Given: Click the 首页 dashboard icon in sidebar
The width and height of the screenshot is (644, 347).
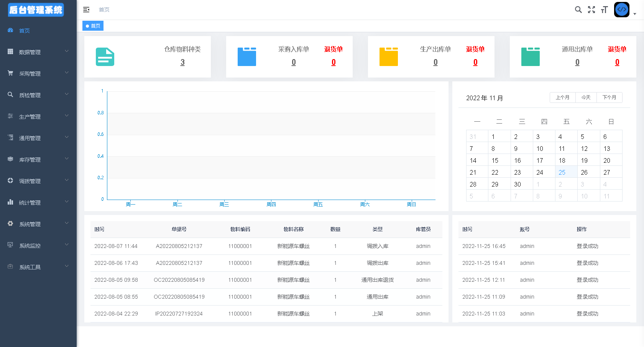Looking at the screenshot, I should coord(10,30).
